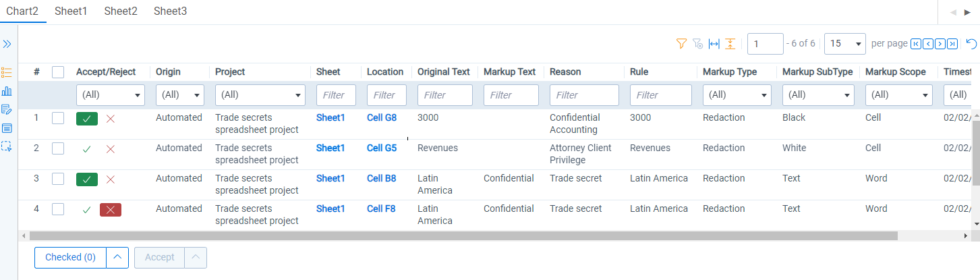Open the Cell G8 link
Image resolution: width=980 pixels, height=280 pixels.
point(382,117)
